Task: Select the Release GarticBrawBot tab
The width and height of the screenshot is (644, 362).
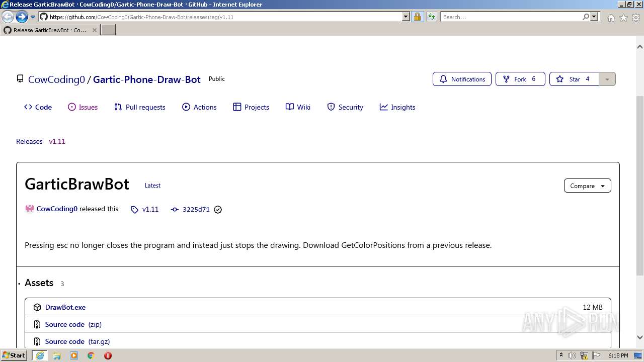Action: pos(49,30)
